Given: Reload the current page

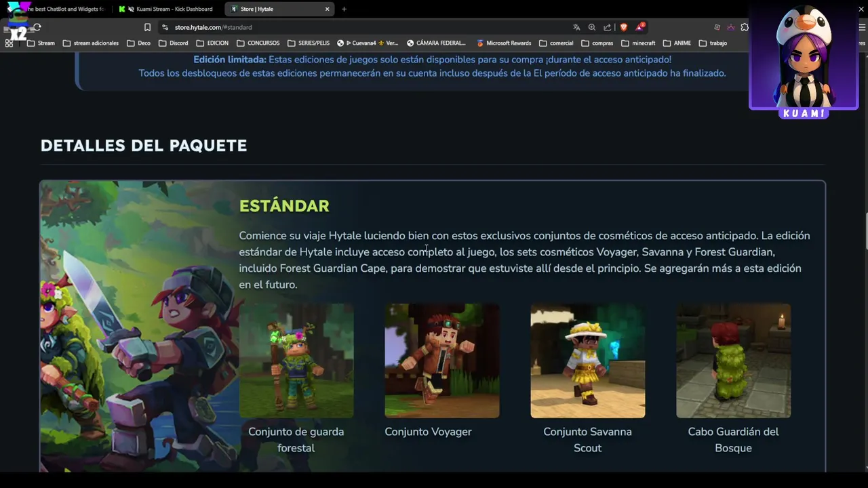Looking at the screenshot, I should point(37,27).
